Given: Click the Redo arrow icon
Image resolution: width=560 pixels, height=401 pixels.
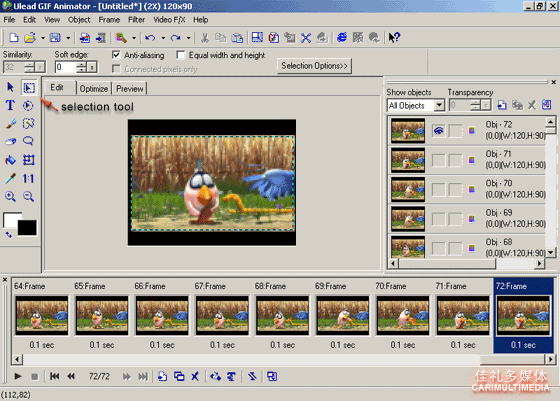Looking at the screenshot, I should pos(175,37).
